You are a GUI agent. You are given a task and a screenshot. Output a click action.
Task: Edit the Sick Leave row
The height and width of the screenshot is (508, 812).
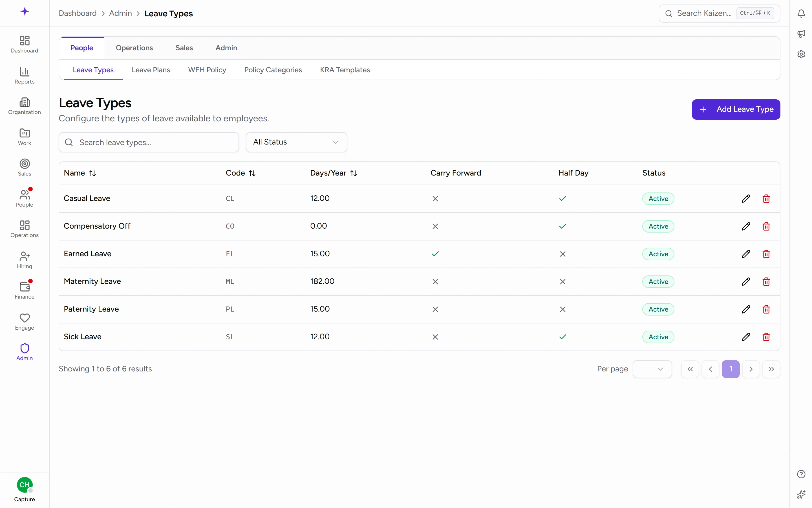[x=745, y=337]
